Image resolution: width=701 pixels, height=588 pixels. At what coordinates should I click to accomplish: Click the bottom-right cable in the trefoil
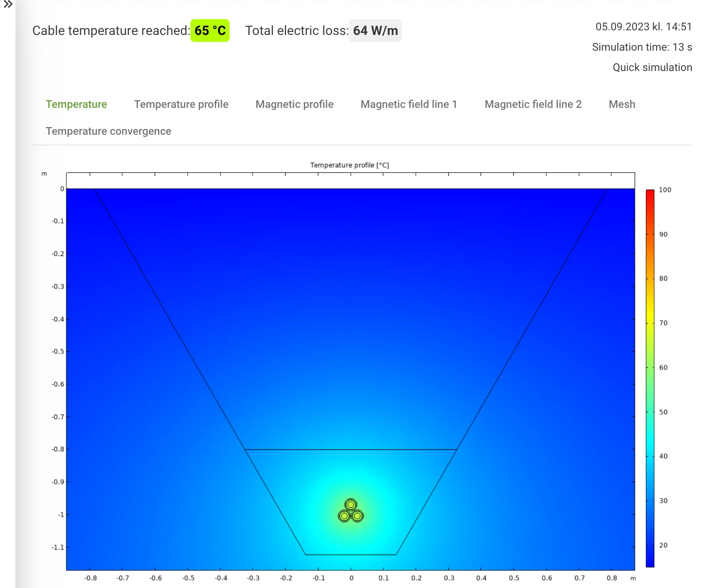pos(357,516)
